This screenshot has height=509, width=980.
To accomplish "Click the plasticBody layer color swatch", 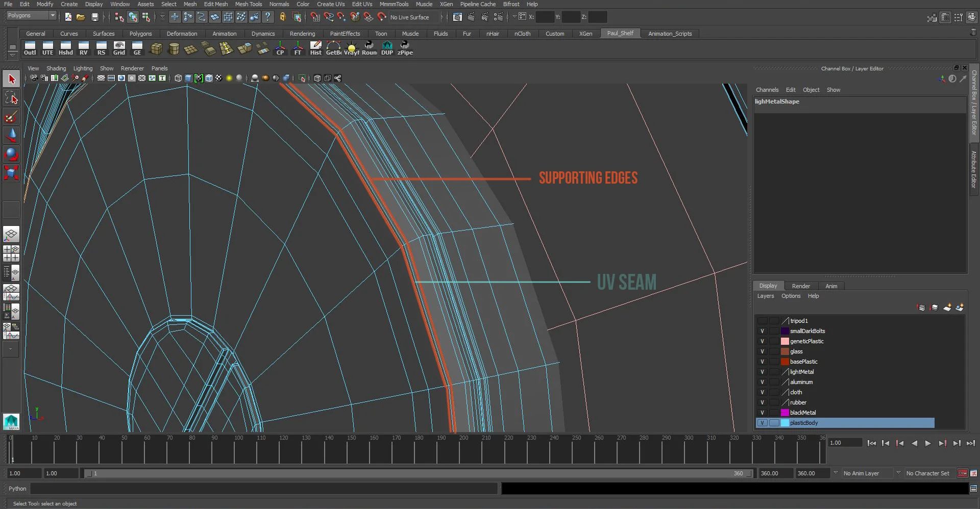I will click(785, 423).
